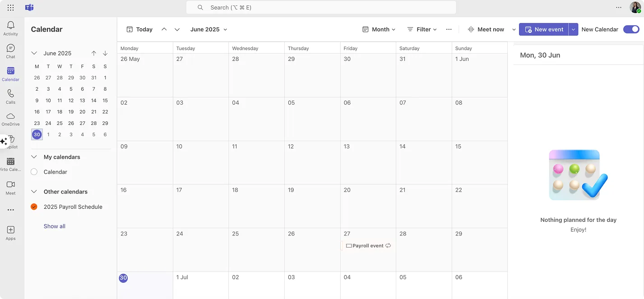Open the Filter dropdown
This screenshot has width=644, height=299.
[x=422, y=29]
